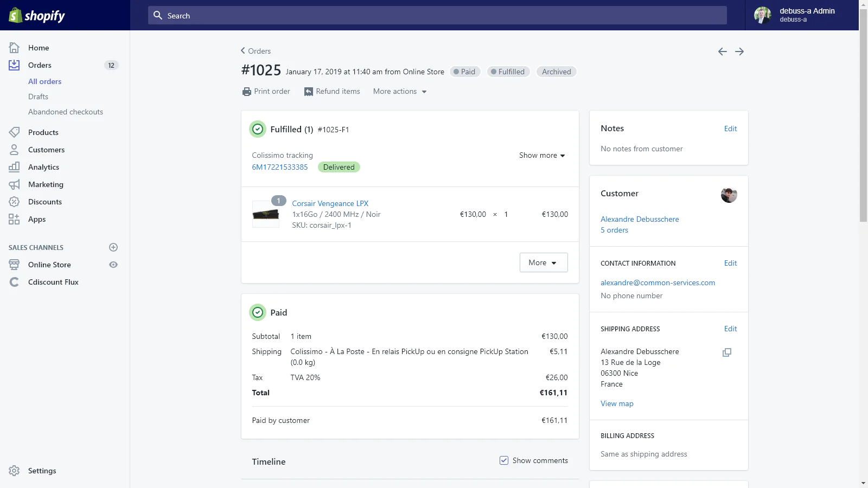Viewport: 868px width, 488px height.
Task: Copy shipping address using the copy icon
Action: 727,352
